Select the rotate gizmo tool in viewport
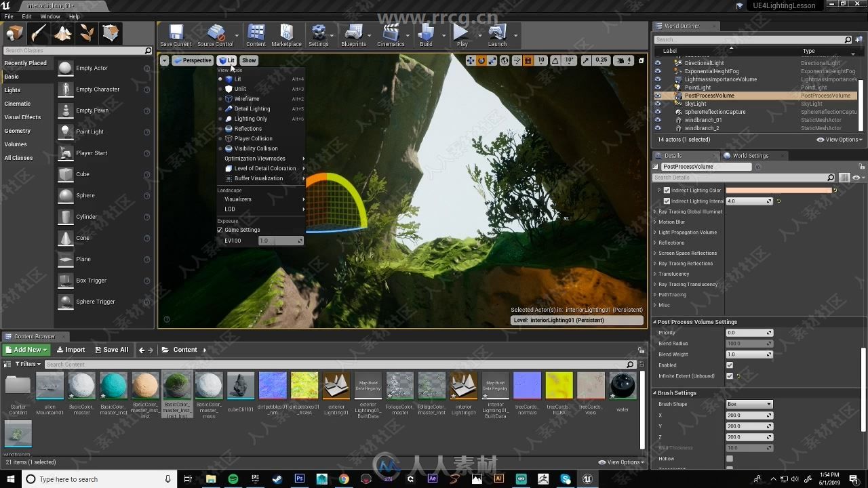The height and width of the screenshot is (488, 868). coord(481,60)
